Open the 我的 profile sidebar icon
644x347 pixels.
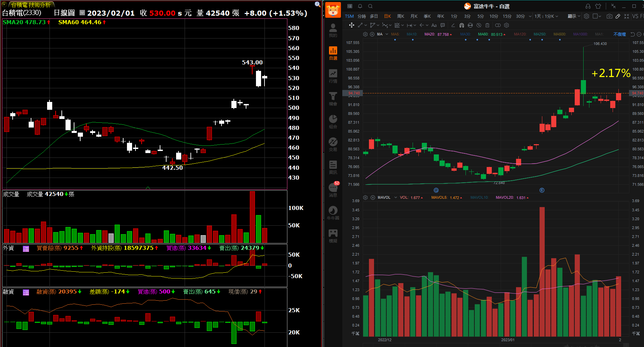point(333,30)
